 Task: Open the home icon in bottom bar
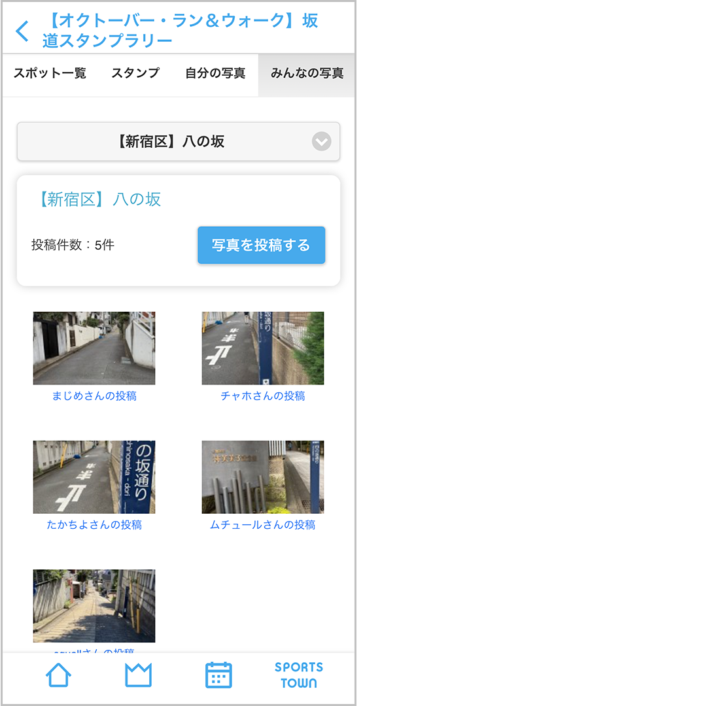(58, 675)
